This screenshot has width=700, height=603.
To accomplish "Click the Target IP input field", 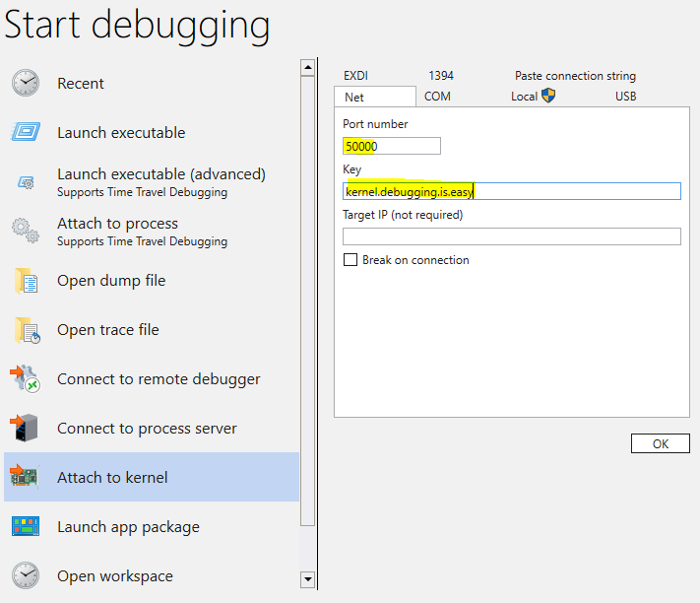I will click(512, 236).
